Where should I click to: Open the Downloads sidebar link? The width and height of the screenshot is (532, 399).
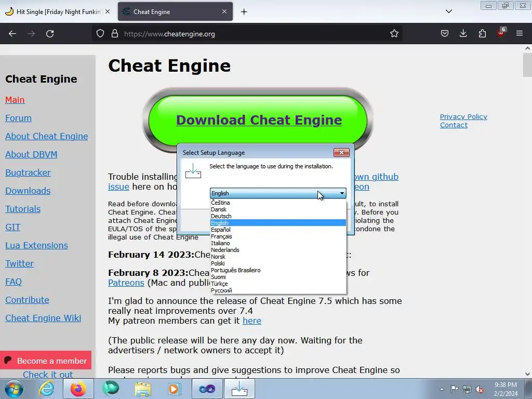pos(28,191)
